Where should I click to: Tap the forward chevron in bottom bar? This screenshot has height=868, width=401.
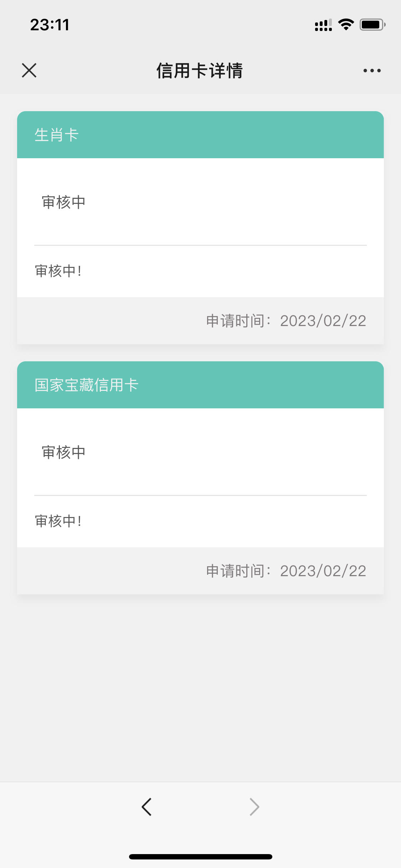point(254,807)
